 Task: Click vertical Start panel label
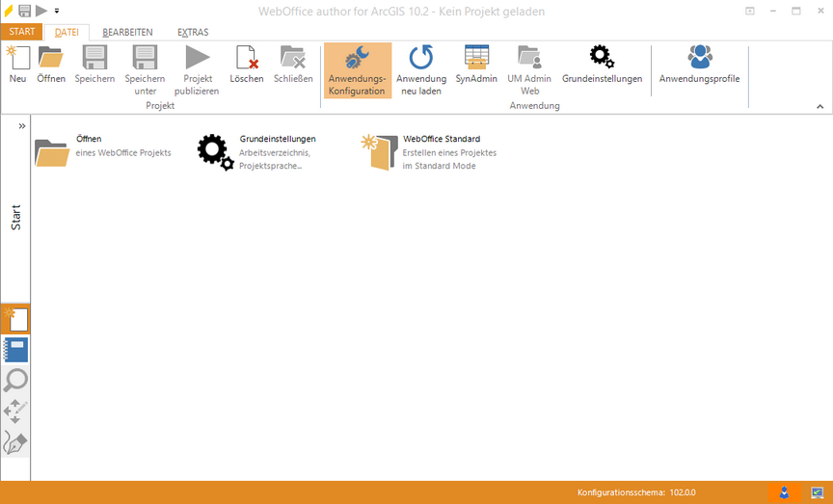click(x=16, y=217)
